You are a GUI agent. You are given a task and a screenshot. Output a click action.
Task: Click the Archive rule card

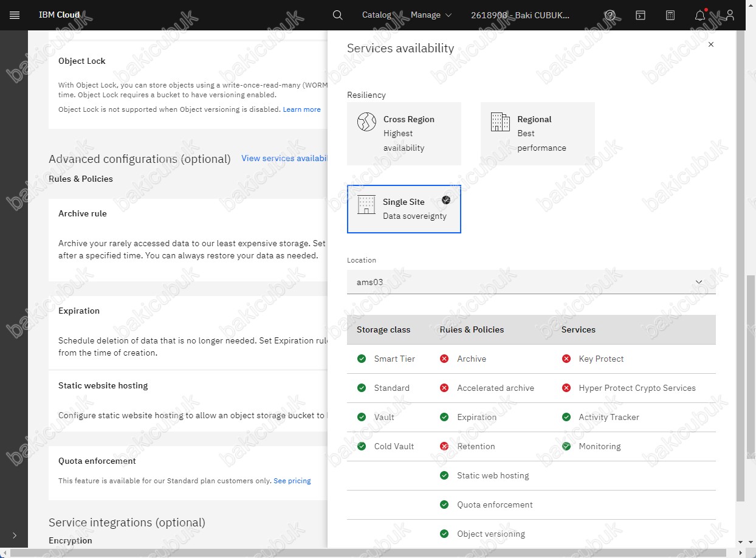[x=188, y=240]
